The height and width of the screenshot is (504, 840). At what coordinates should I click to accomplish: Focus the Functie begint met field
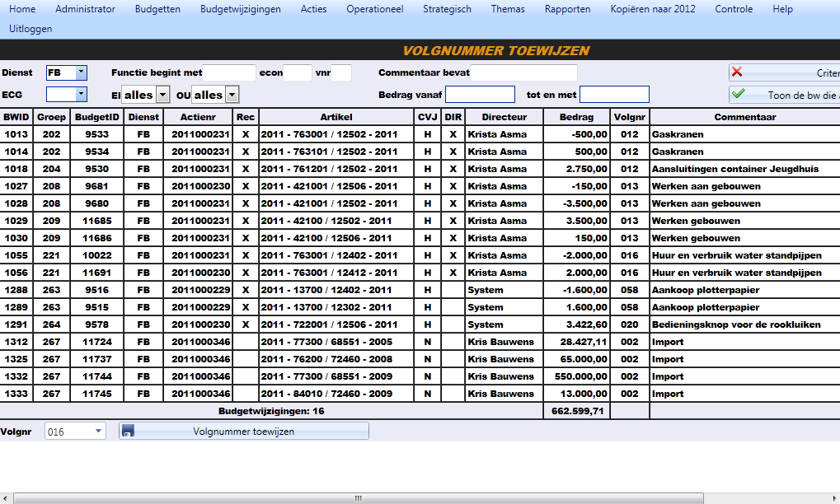(229, 72)
